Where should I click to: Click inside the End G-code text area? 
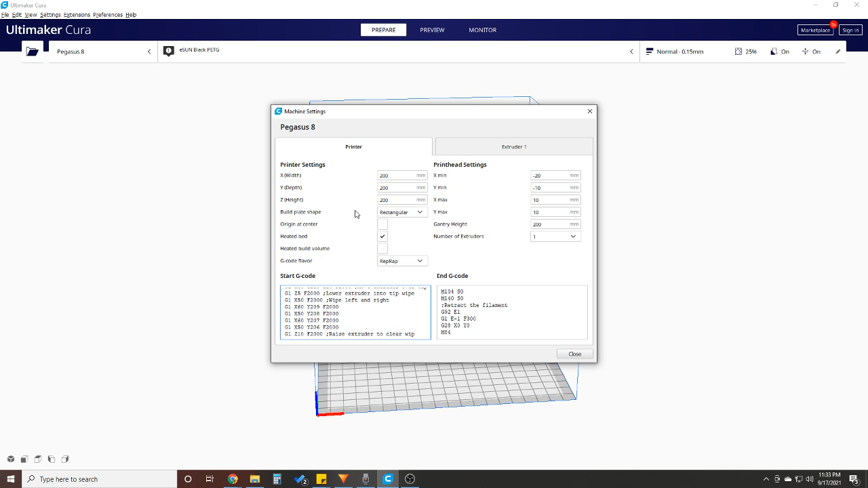(x=512, y=312)
